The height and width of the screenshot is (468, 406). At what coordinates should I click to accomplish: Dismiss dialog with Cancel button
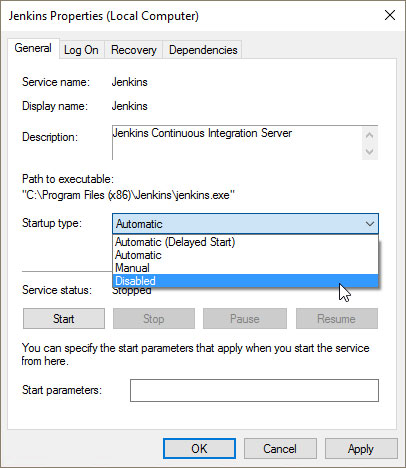[x=280, y=449]
